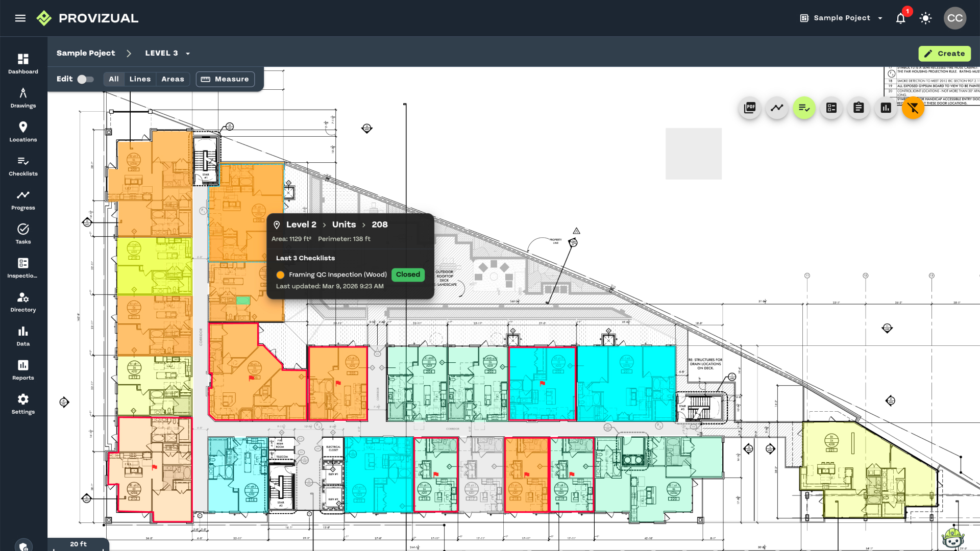Screen dimensions: 980x551
Task: Open the CC user avatar menu
Action: click(954, 18)
